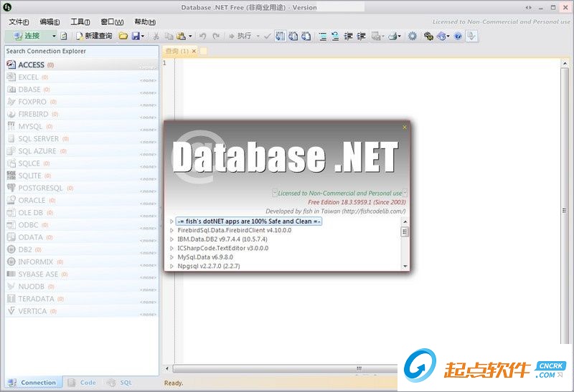Open the 编辑(E) menu
Viewport: 574px width, 392px height.
(x=50, y=22)
